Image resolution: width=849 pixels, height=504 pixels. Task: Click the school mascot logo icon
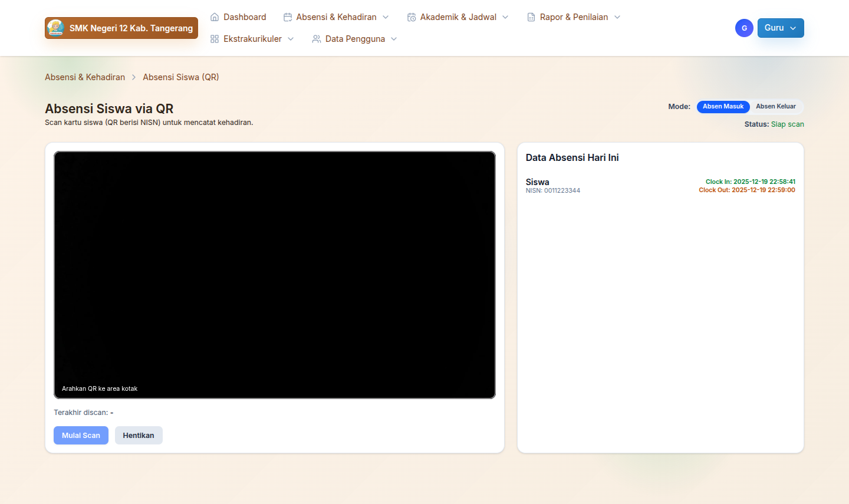56,28
